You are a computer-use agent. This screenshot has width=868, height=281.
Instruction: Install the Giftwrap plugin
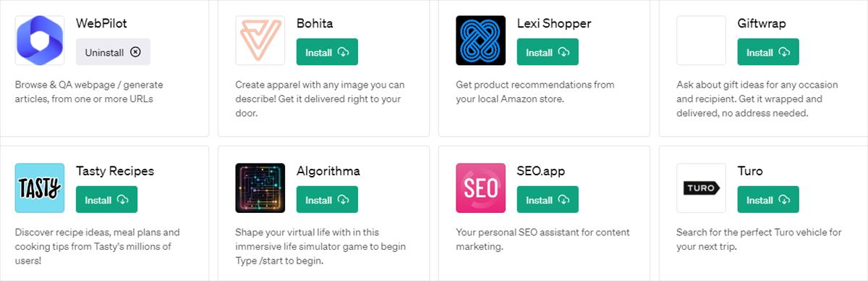click(768, 52)
